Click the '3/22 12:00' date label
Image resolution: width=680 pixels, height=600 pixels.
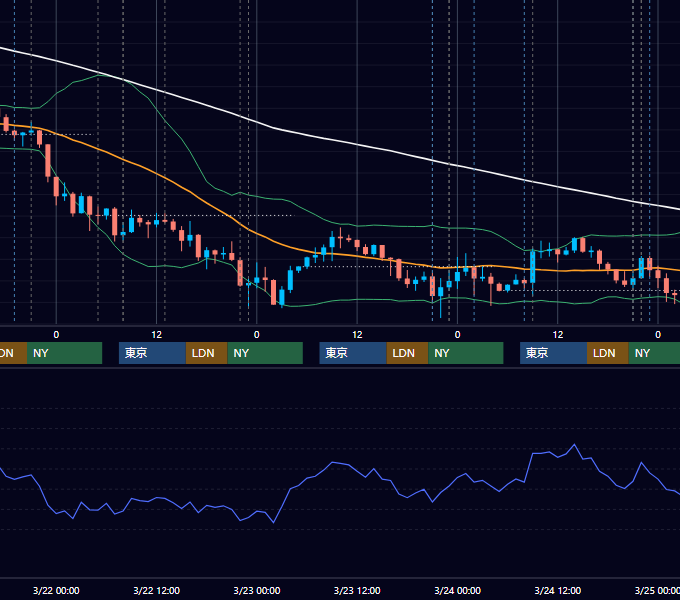click(x=157, y=590)
